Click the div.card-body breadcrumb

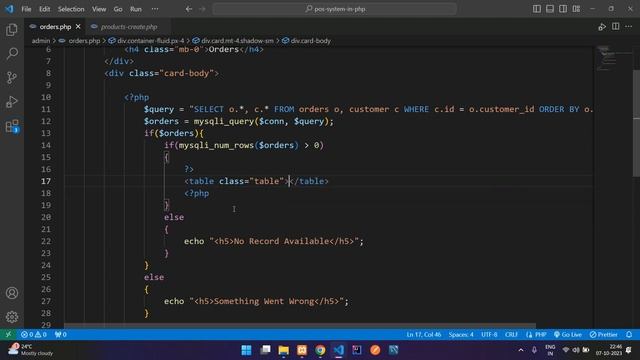[x=311, y=41]
